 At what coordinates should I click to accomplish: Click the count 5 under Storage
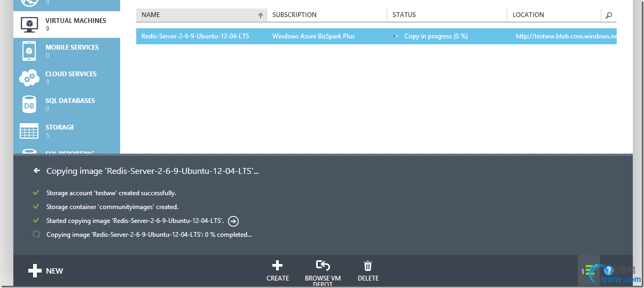(x=48, y=135)
